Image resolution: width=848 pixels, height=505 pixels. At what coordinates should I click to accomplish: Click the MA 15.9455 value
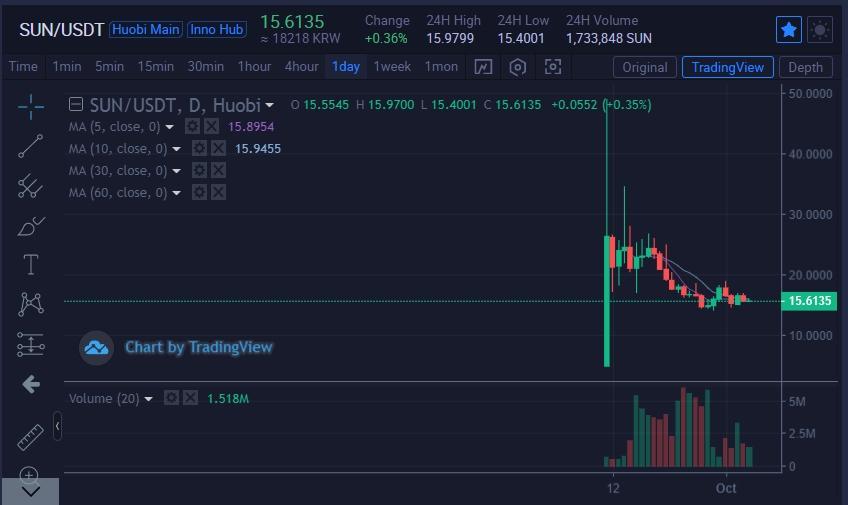point(258,149)
